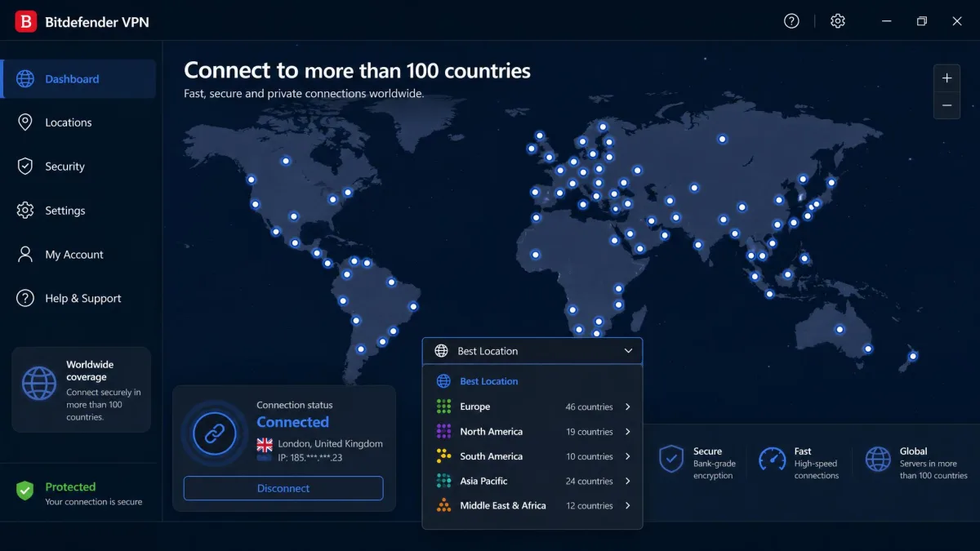The image size is (980, 551).
Task: Select Best Location option in list
Action: click(532, 381)
